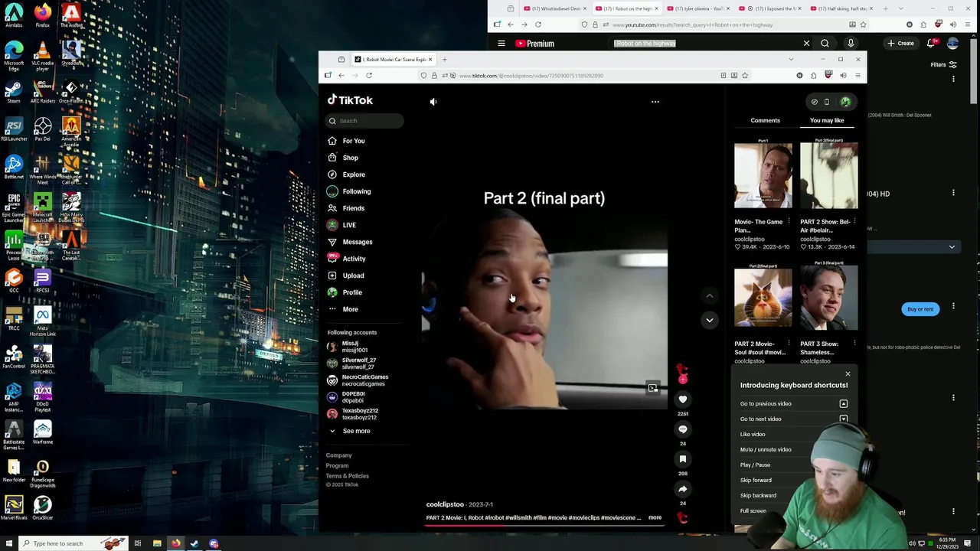
Task: Open Firefox from the desktop
Action: 43,15
